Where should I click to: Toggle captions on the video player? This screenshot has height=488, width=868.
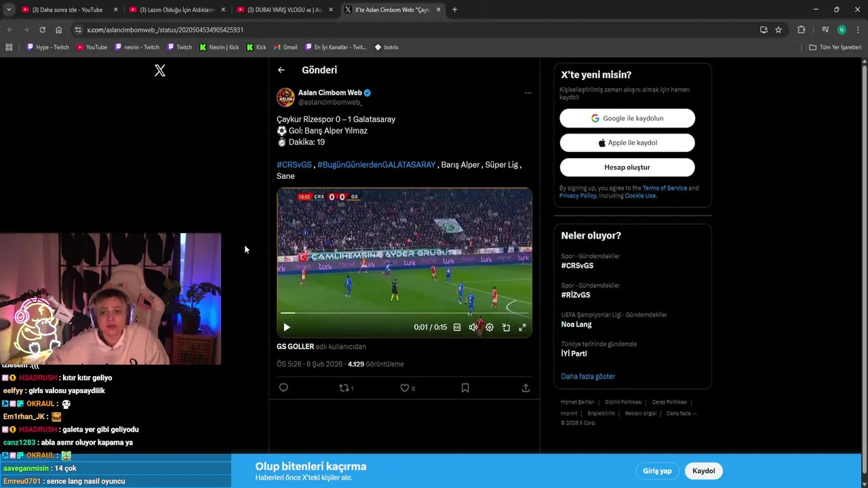(457, 327)
